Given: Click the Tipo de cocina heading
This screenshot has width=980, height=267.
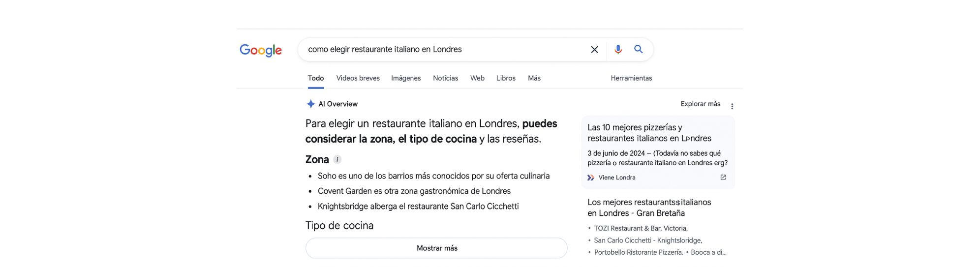Looking at the screenshot, I should [x=339, y=226].
